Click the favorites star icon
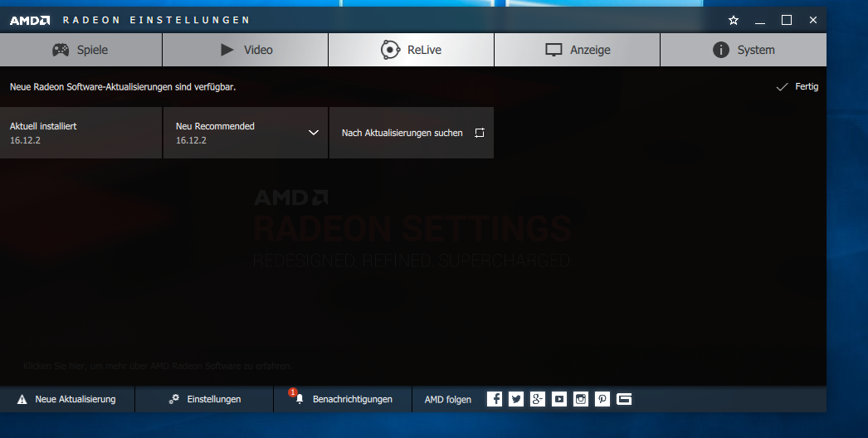This screenshot has height=438, width=868. (x=734, y=21)
